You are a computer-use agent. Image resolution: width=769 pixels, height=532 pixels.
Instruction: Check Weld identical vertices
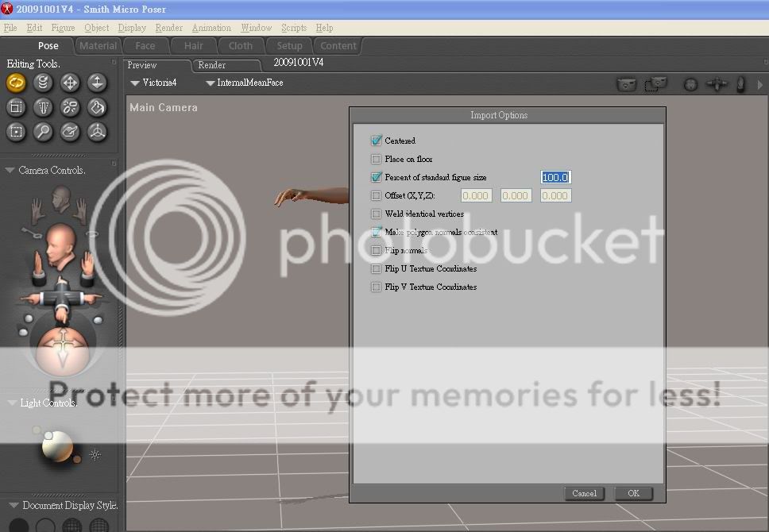[377, 214]
